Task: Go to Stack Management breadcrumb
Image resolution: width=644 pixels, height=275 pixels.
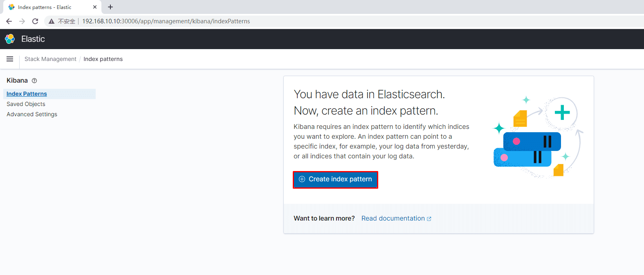Action: click(x=50, y=59)
